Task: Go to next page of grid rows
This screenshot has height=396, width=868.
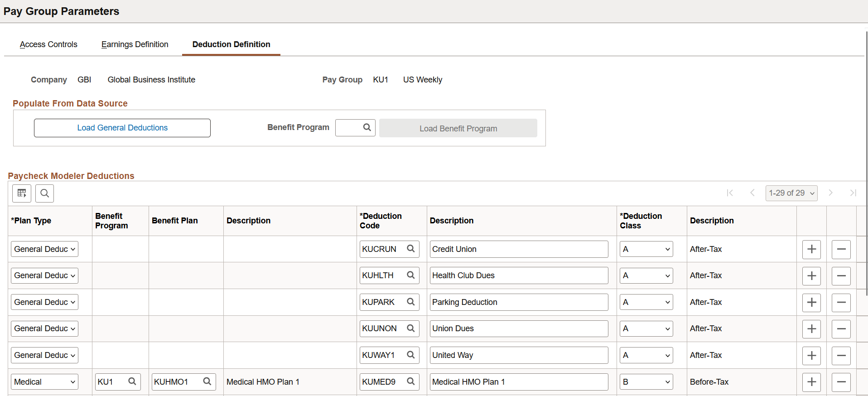Action: pyautogui.click(x=830, y=193)
